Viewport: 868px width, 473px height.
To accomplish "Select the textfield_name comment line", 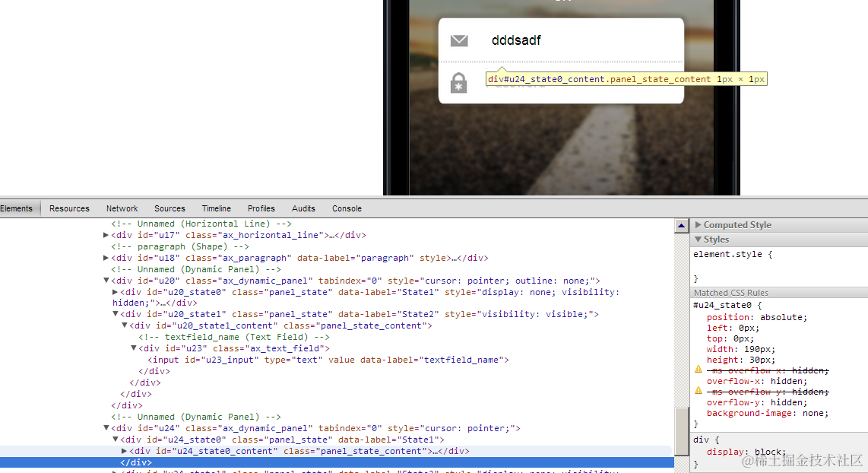I will click(x=233, y=338).
